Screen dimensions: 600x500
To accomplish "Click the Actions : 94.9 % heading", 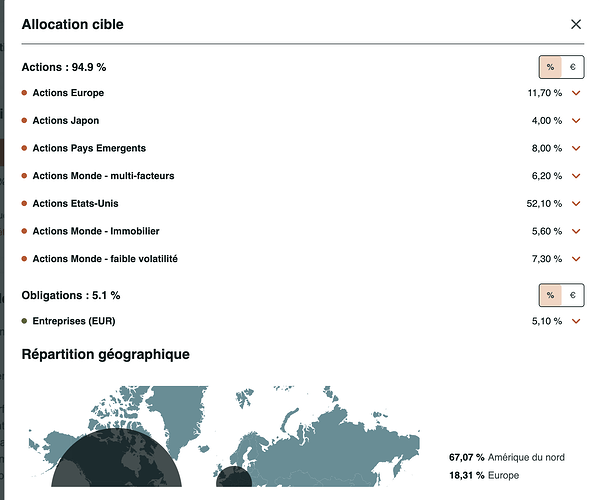I will pyautogui.click(x=64, y=67).
